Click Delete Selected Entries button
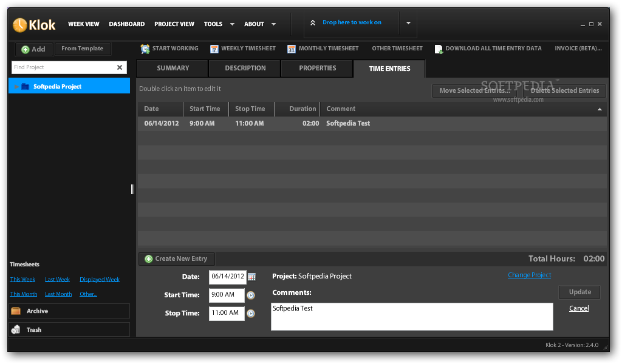 click(564, 91)
